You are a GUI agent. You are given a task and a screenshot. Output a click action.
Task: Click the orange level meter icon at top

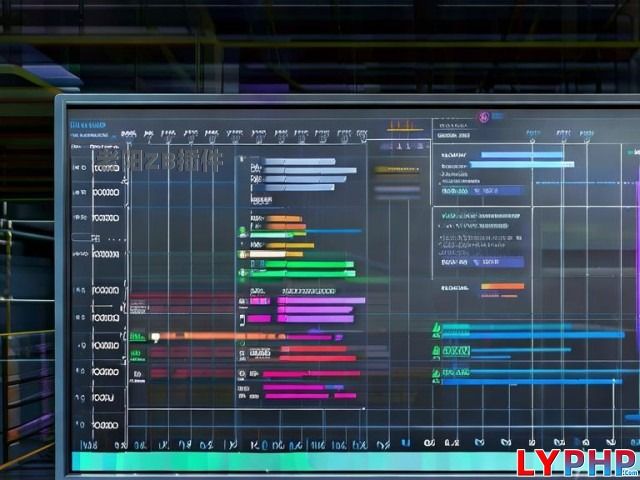402,126
